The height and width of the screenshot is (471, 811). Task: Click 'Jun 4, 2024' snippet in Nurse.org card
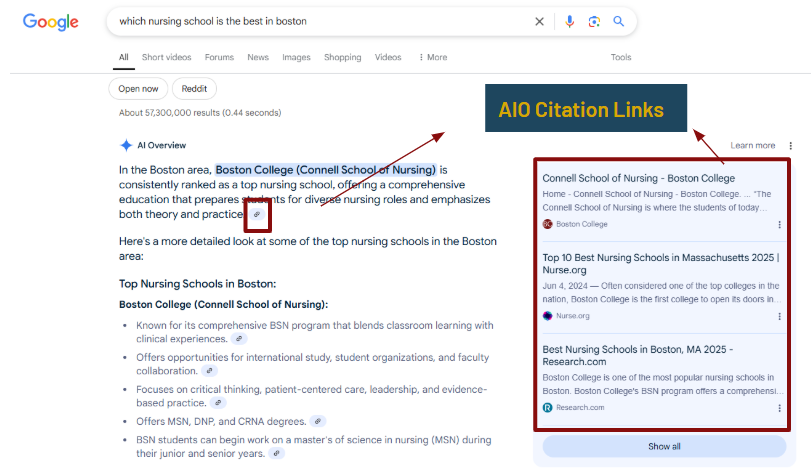[565, 286]
